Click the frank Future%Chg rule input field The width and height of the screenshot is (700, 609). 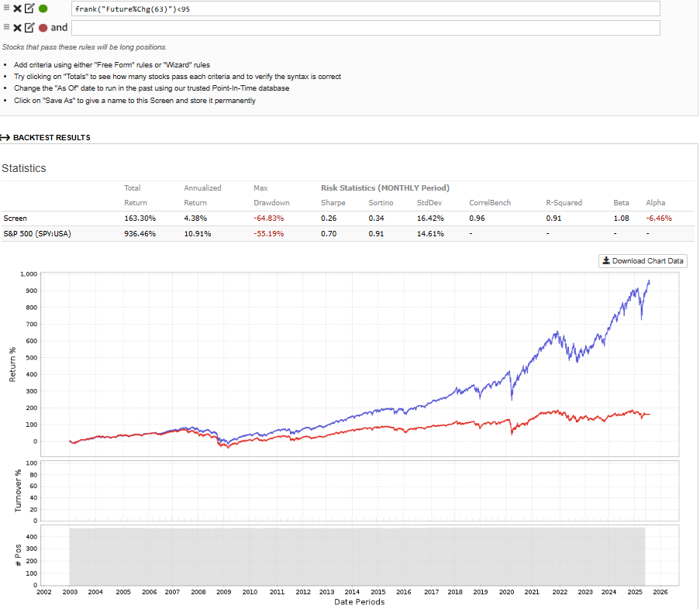coord(364,9)
